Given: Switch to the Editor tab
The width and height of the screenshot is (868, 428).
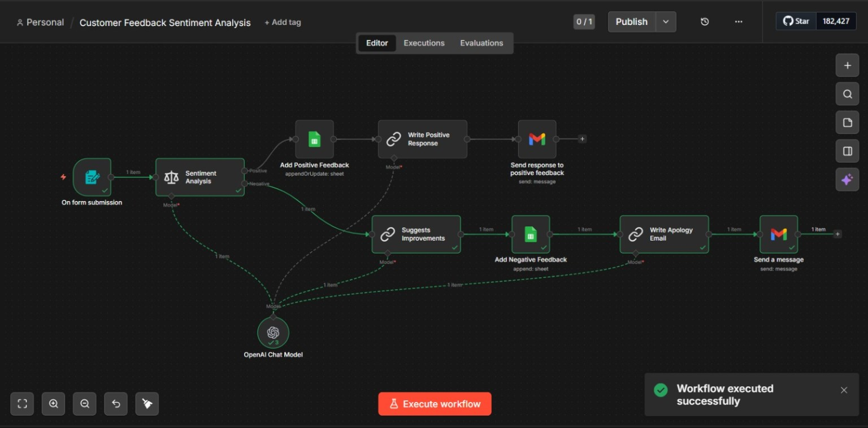Looking at the screenshot, I should click(x=377, y=43).
